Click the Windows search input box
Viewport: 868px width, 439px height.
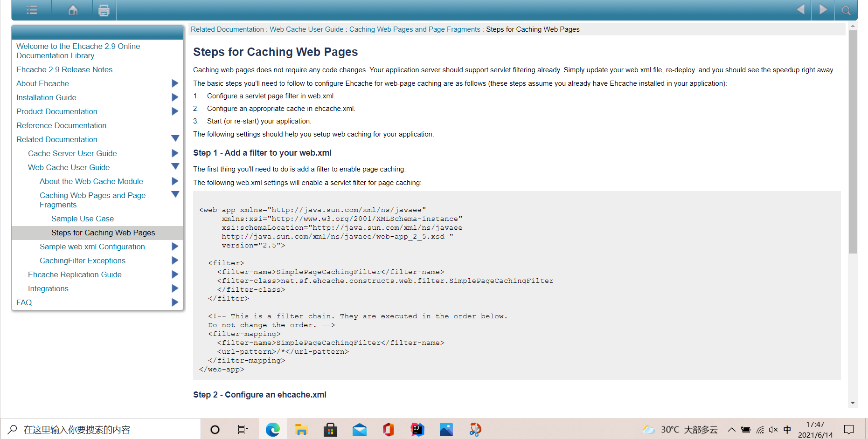click(101, 429)
